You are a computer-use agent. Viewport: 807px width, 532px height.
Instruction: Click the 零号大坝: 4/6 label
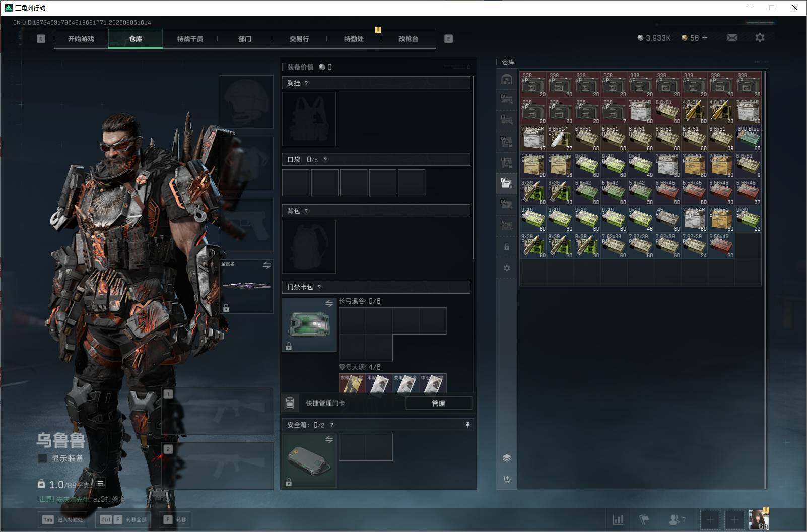[360, 367]
